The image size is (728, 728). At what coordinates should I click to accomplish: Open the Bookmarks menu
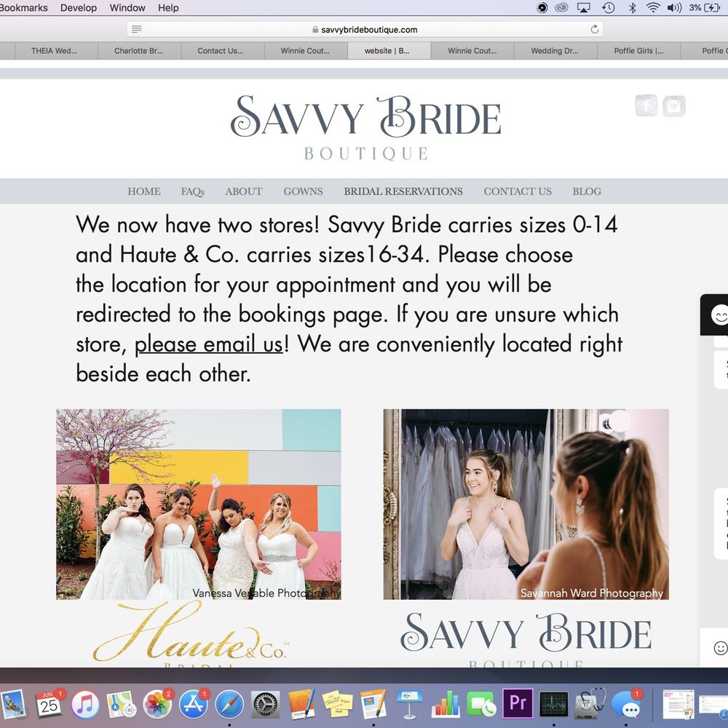(23, 7)
